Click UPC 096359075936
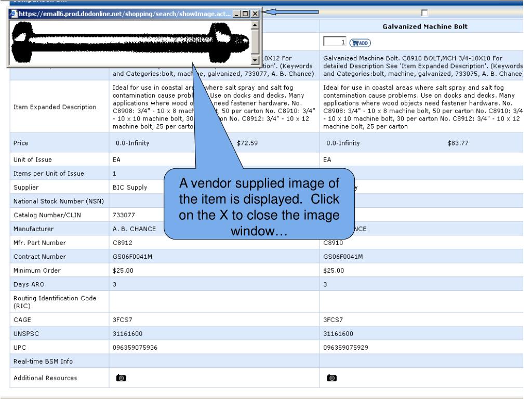This screenshot has width=532, height=399. click(x=135, y=348)
